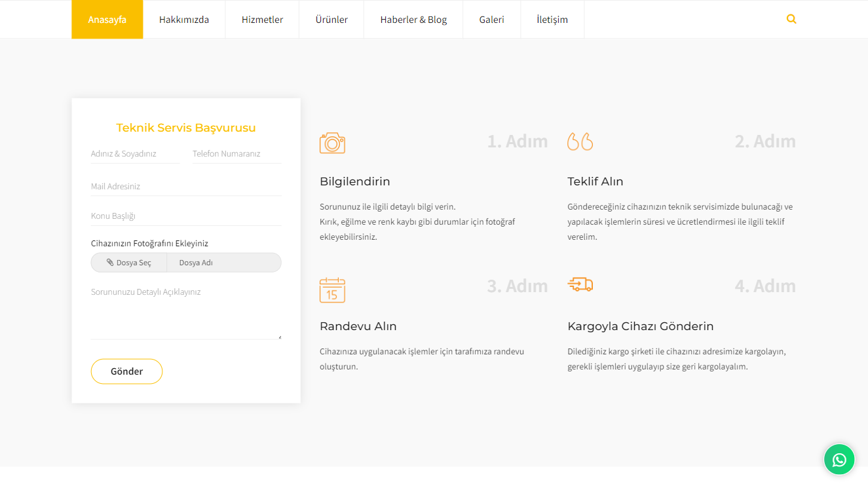
Task: Click the calendar icon for step 3
Action: (x=332, y=290)
